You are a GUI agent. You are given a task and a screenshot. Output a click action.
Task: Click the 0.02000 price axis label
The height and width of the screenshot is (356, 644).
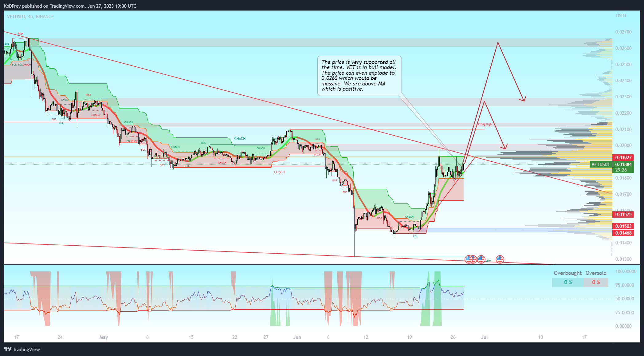pyautogui.click(x=623, y=145)
